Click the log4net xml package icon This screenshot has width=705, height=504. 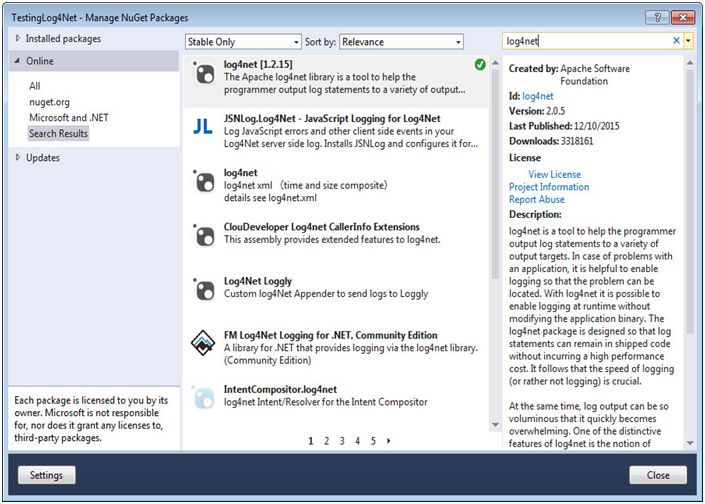[x=204, y=181]
